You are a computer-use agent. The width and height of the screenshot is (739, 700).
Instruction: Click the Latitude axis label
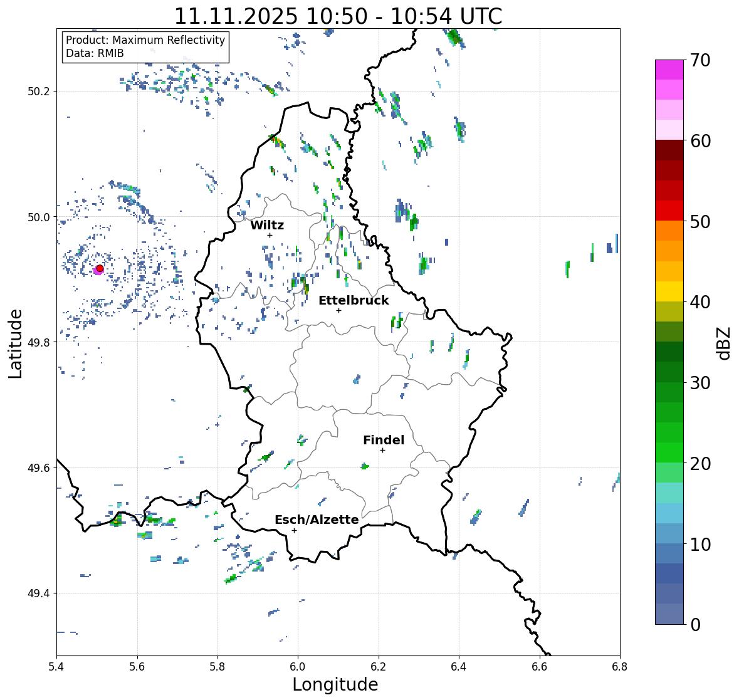click(15, 343)
